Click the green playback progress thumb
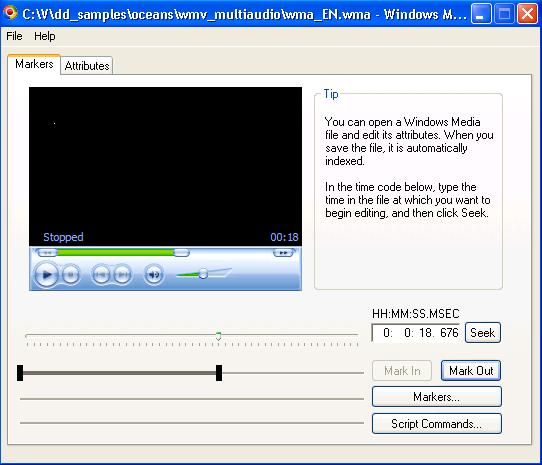This screenshot has height=465, width=542. pyautogui.click(x=181, y=253)
